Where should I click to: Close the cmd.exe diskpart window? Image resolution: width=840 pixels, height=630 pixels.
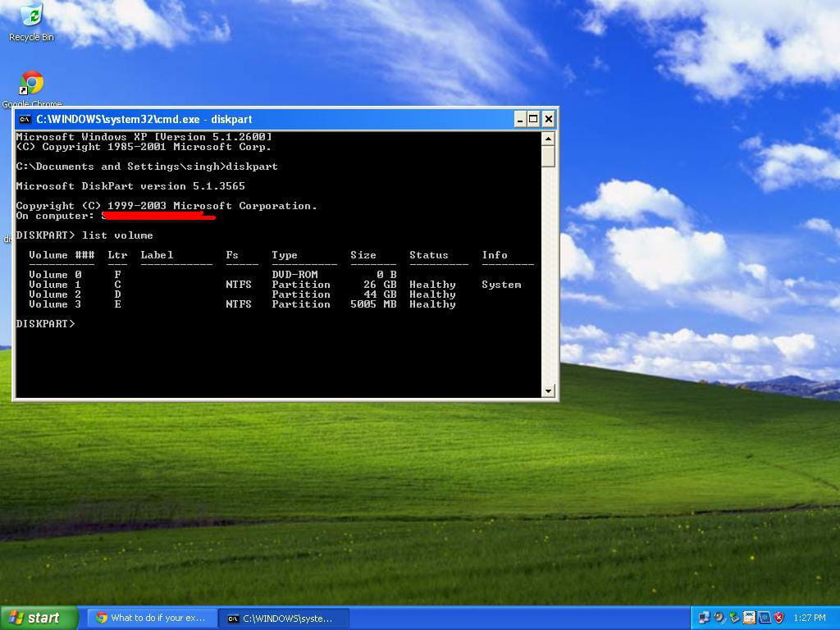click(x=549, y=120)
